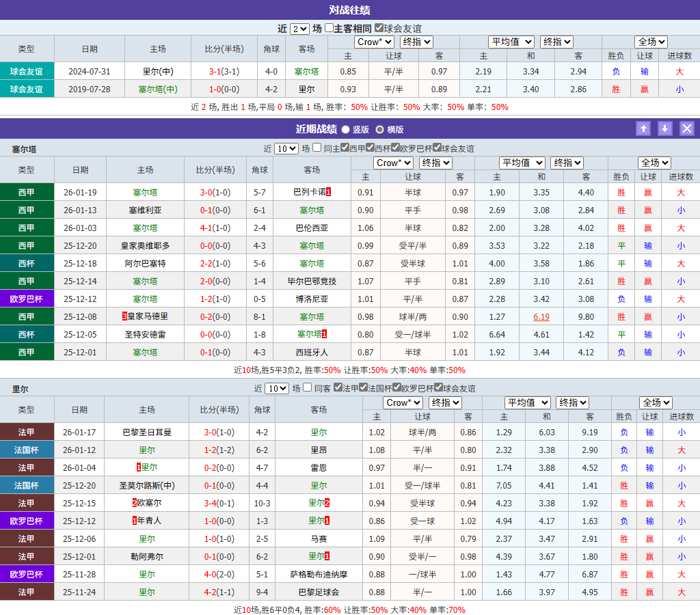The image size is (700, 615).
Task: Check the 同客 checkbox for 里尔
Action: [x=307, y=388]
